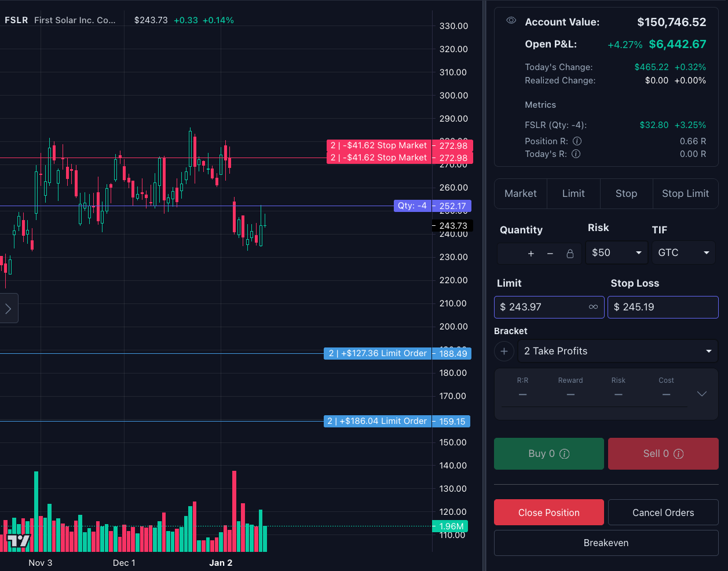Toggle the limit price link infinity icon
Viewport: 728px width, 571px height.
click(x=594, y=307)
